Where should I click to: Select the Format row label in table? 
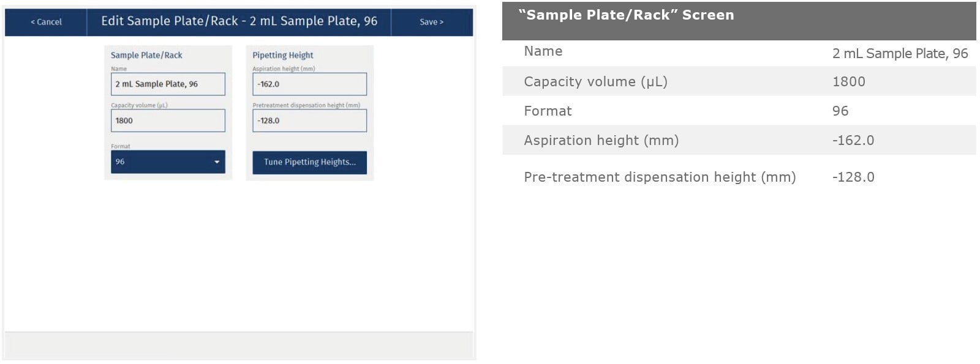click(548, 111)
